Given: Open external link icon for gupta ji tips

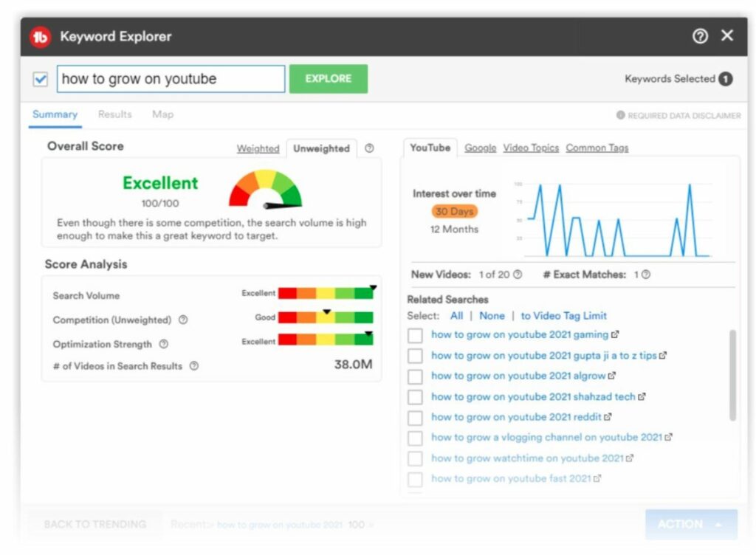Looking at the screenshot, I should click(x=663, y=356).
